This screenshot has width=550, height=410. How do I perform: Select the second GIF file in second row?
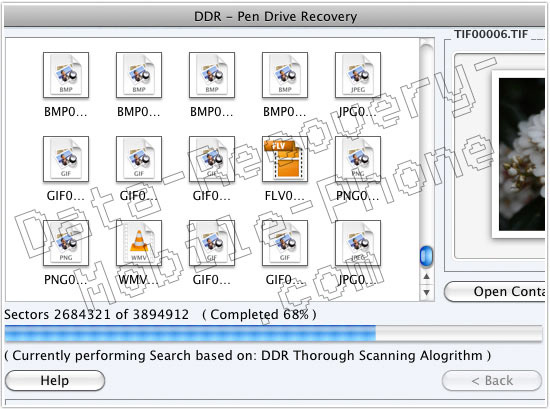(x=139, y=159)
